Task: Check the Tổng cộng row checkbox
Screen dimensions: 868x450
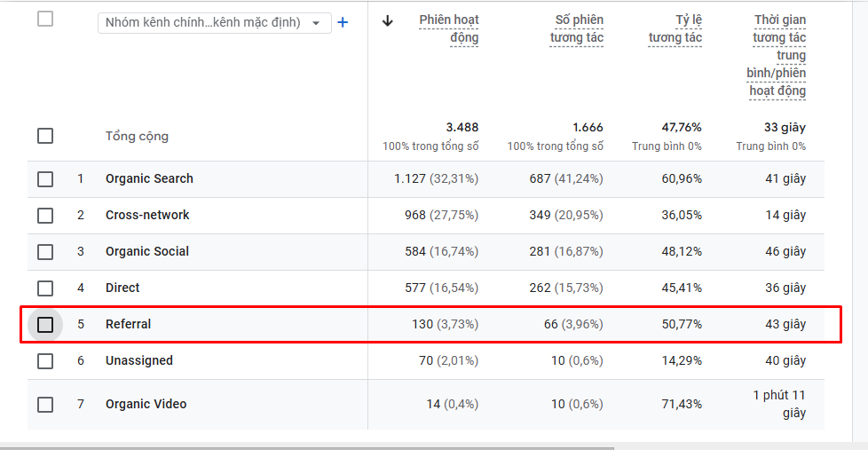Action: 45,136
